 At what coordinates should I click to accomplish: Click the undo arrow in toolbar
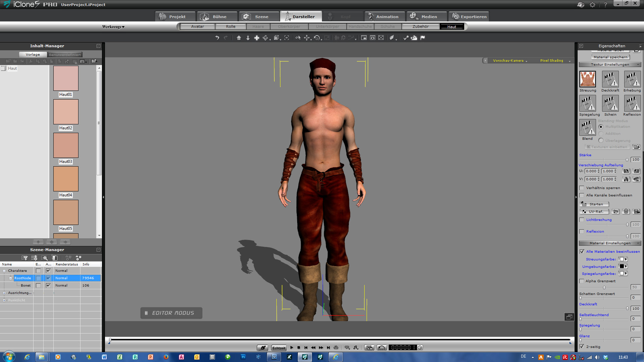(217, 38)
